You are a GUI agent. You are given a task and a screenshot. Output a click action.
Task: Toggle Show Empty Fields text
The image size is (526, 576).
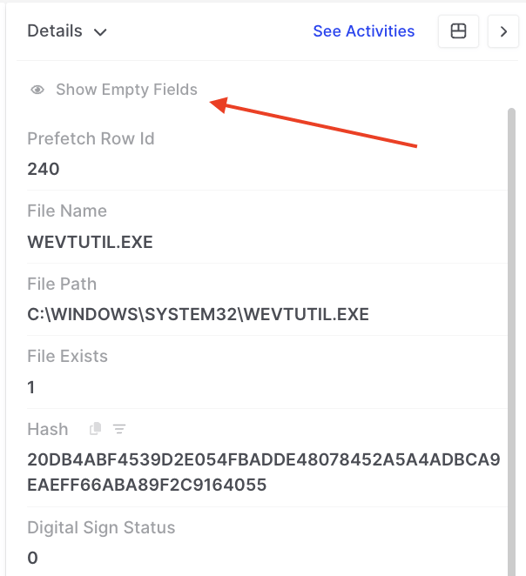click(127, 90)
